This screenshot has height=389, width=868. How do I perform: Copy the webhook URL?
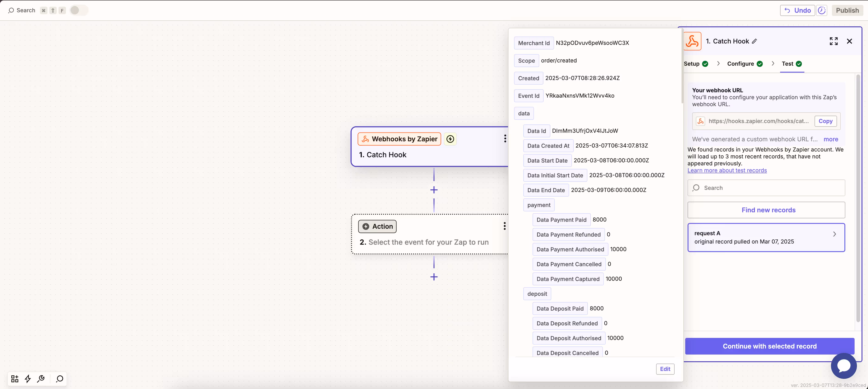[825, 121]
